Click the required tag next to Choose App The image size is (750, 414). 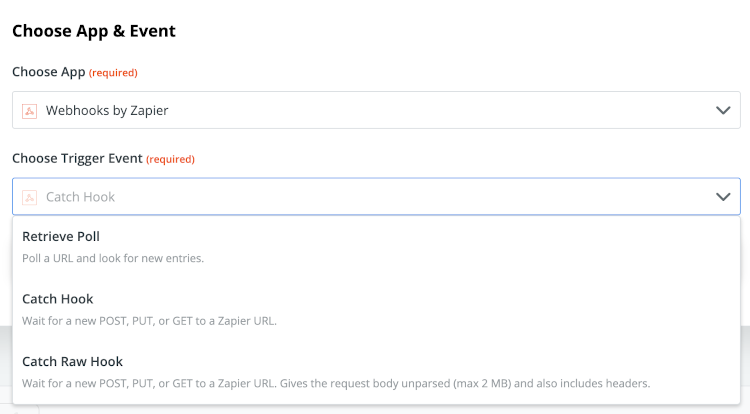[113, 73]
